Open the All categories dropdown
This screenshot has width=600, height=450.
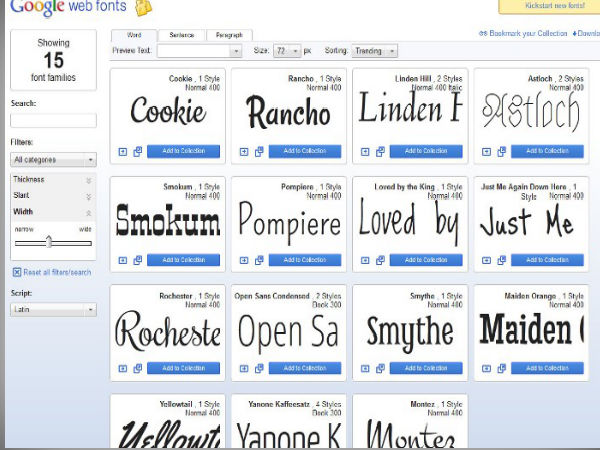[x=53, y=159]
